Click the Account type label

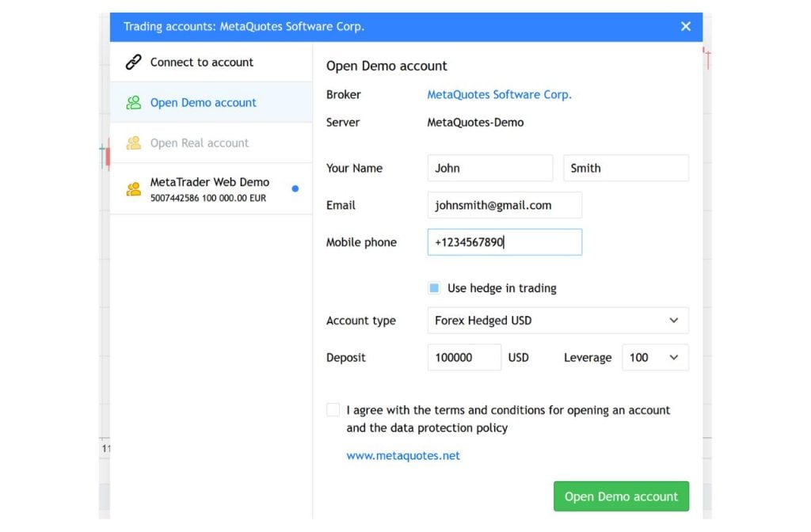coord(360,321)
